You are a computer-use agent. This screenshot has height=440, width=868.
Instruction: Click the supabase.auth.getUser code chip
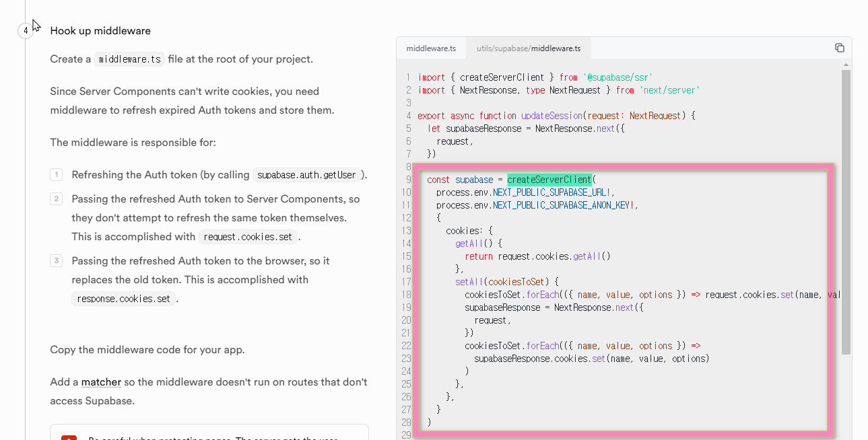coord(307,174)
